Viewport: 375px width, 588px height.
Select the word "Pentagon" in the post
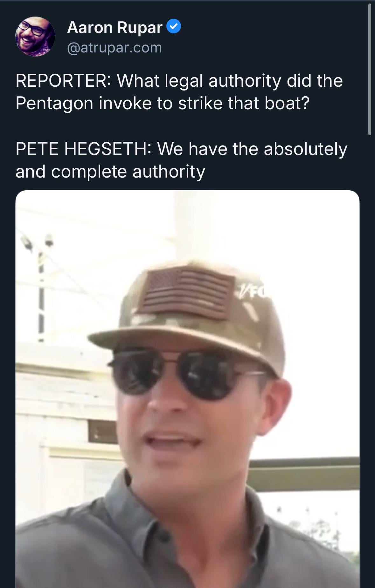(x=54, y=104)
